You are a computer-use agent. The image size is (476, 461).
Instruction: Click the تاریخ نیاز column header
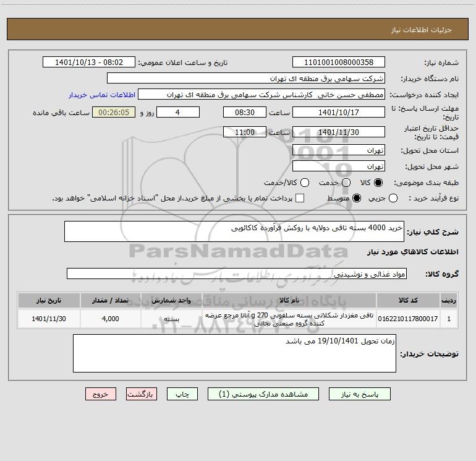coord(49,300)
